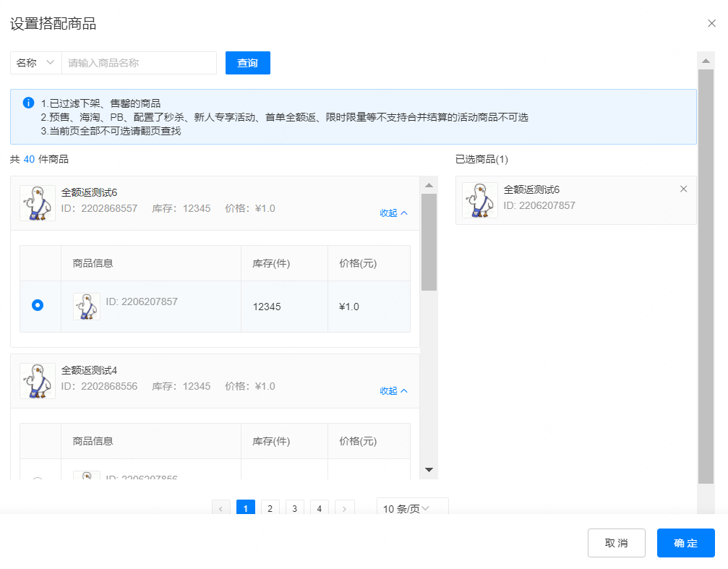Close the 设置搭配商品 dialog with X
728x569 pixels.
[711, 23]
